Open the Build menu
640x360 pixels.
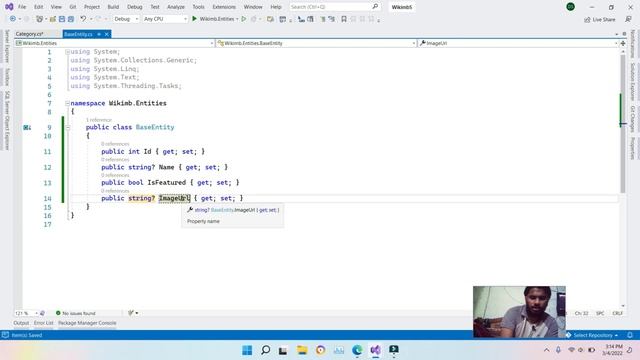pyautogui.click(x=113, y=7)
